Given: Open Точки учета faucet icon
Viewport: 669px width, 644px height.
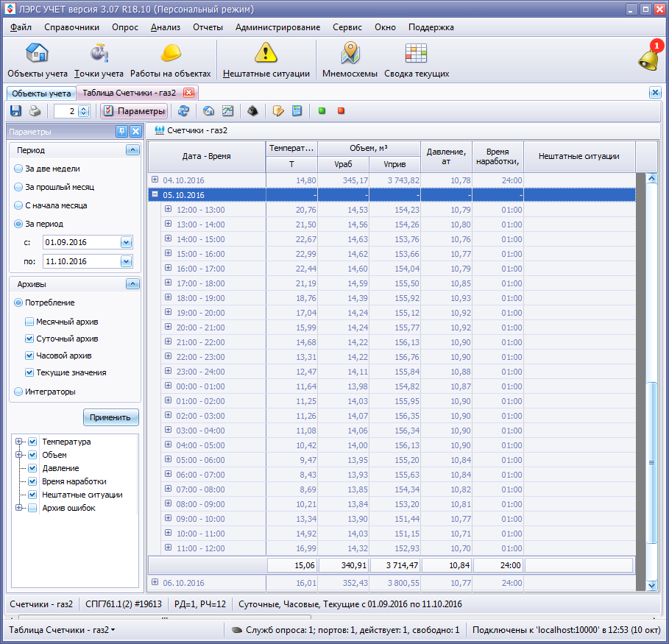Looking at the screenshot, I should 99,53.
